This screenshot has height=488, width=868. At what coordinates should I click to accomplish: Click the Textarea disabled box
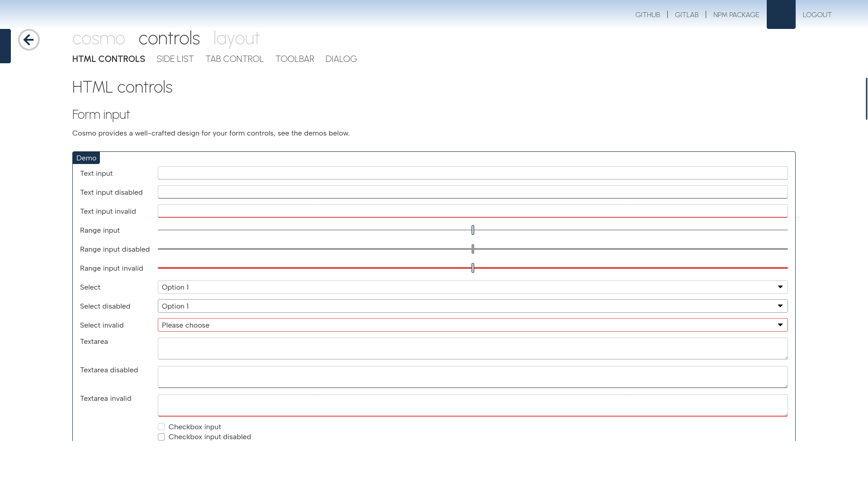pos(472,377)
